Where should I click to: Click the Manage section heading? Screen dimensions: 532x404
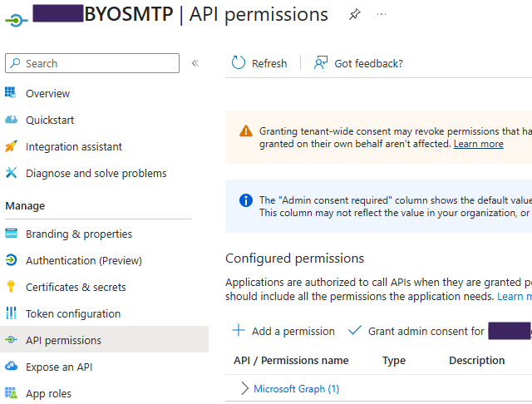pos(25,206)
